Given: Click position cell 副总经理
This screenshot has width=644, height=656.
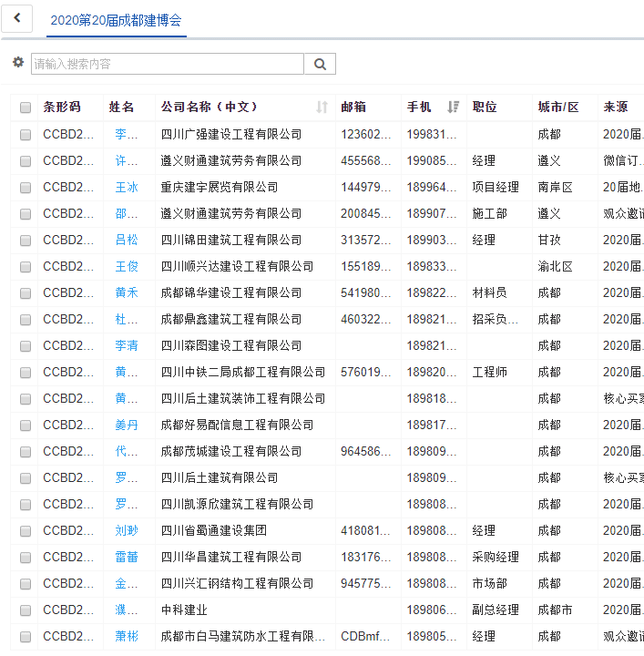Looking at the screenshot, I should click(496, 610).
